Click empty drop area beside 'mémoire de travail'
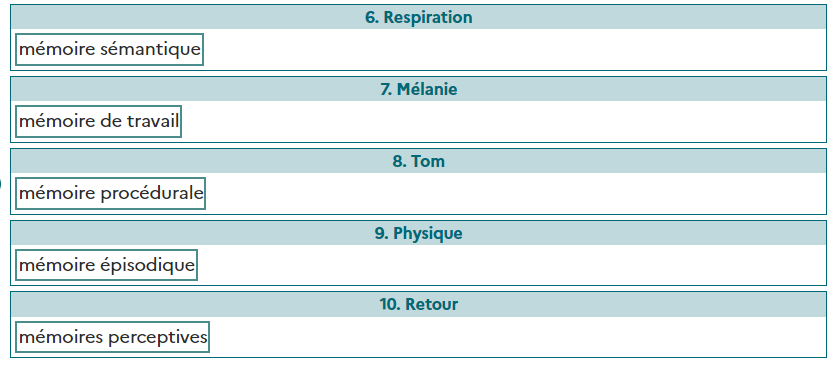The image size is (832, 370). [x=504, y=122]
